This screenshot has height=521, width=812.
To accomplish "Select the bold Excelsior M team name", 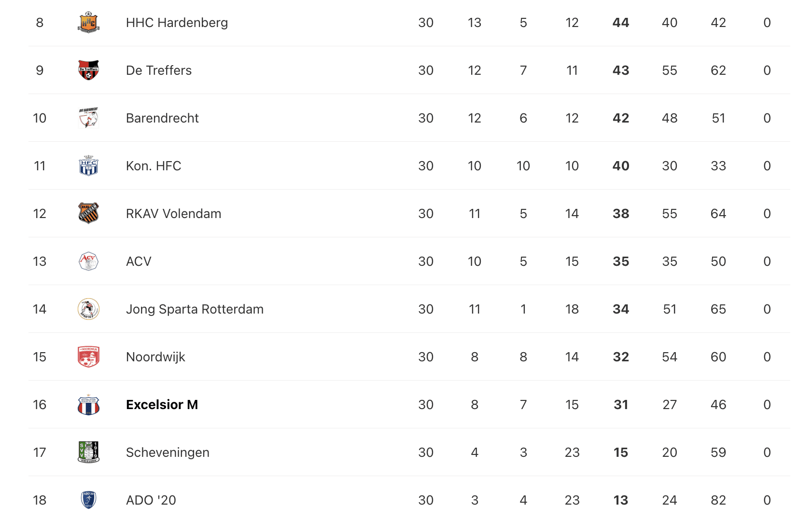I will pos(162,405).
